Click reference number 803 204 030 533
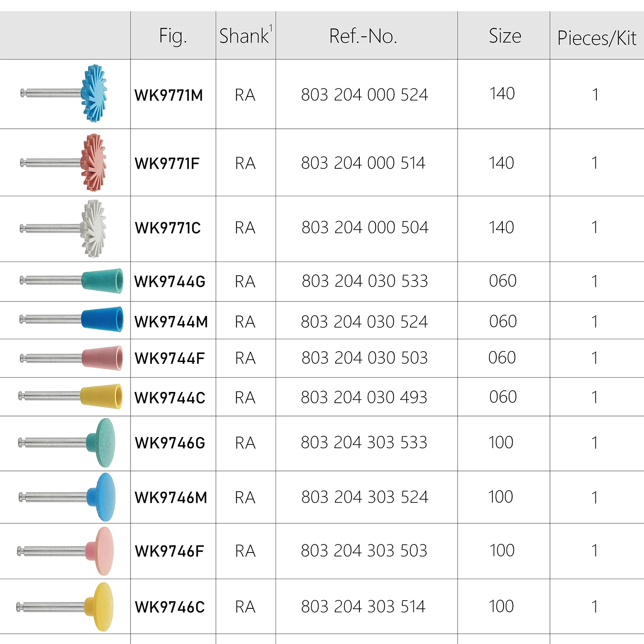Viewport: 644px width, 644px height. pyautogui.click(x=365, y=281)
